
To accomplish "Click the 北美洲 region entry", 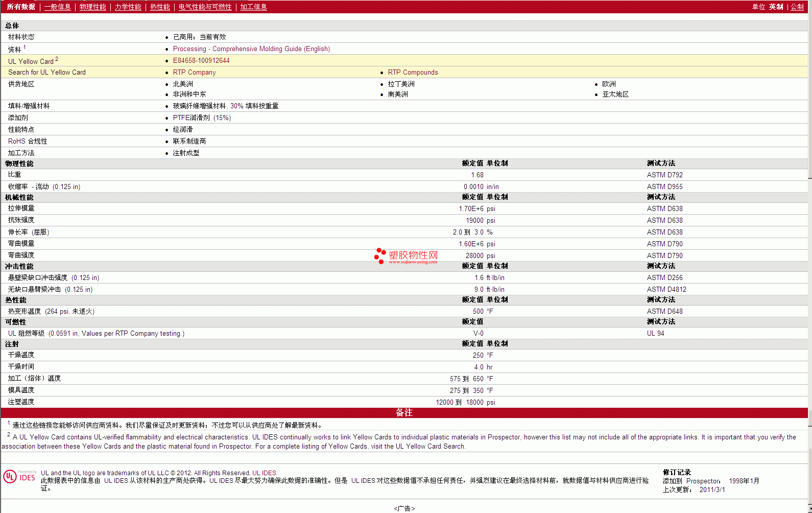I will [x=183, y=84].
